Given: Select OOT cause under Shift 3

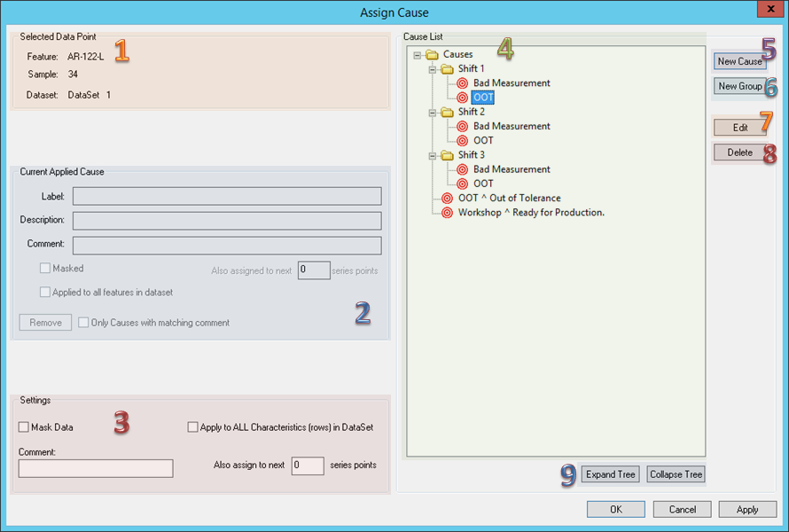Looking at the screenshot, I should [x=483, y=184].
